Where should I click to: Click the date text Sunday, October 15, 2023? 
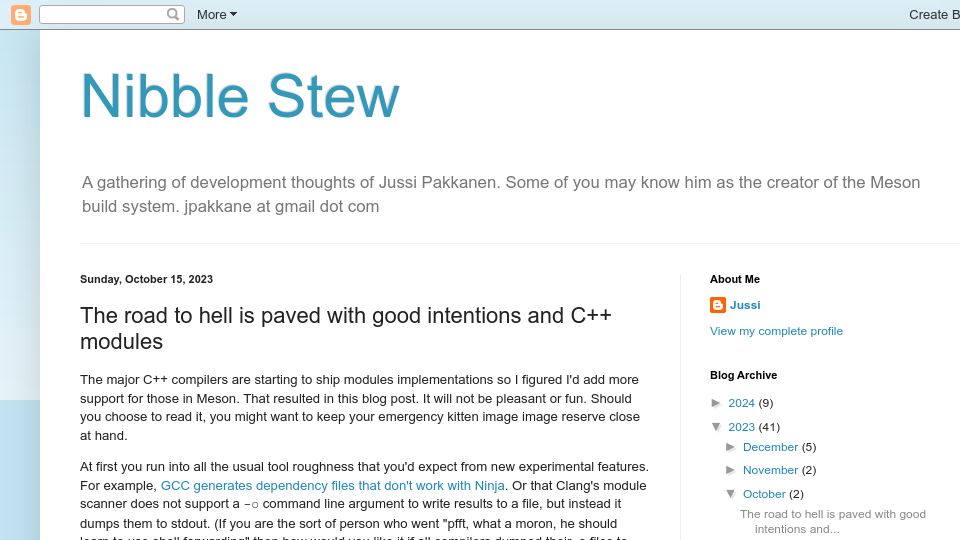point(146,279)
